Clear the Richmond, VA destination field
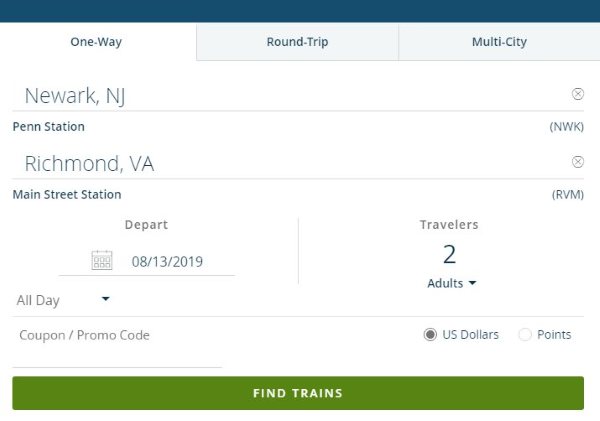 [577, 162]
